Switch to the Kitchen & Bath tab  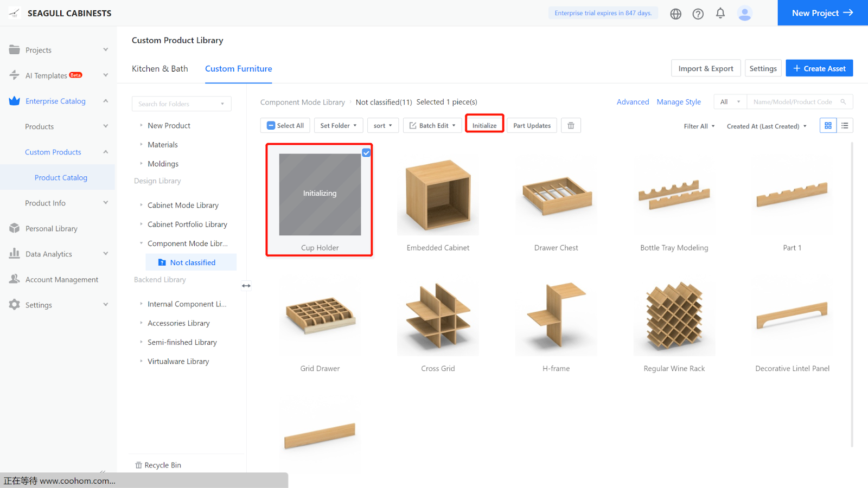click(159, 69)
